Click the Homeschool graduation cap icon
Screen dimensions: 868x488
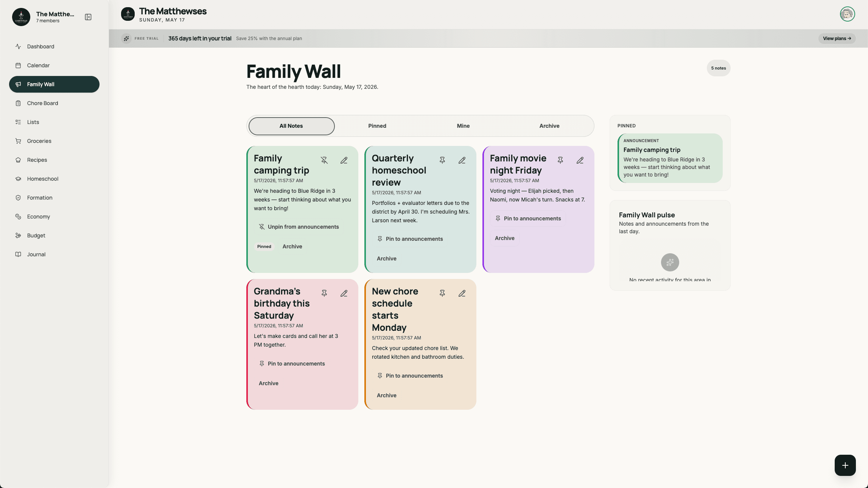click(18, 179)
